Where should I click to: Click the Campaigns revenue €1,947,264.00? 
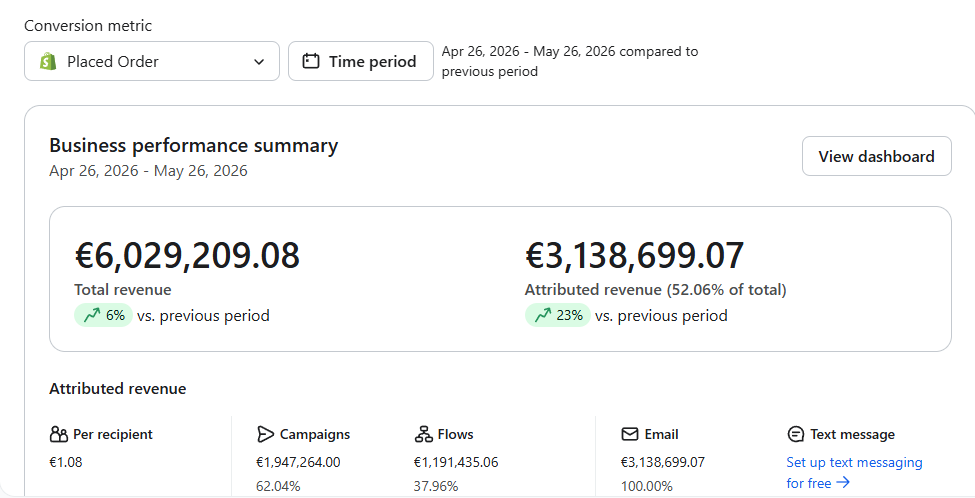click(298, 462)
